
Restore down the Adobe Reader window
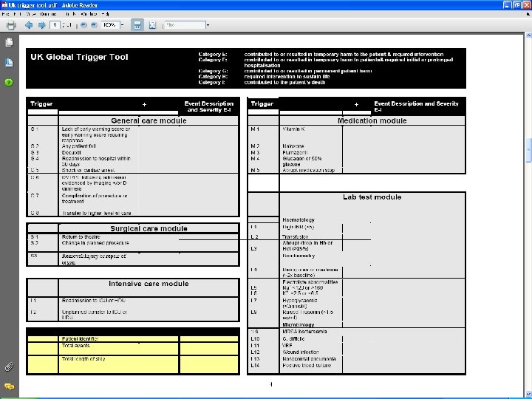click(x=516, y=4)
